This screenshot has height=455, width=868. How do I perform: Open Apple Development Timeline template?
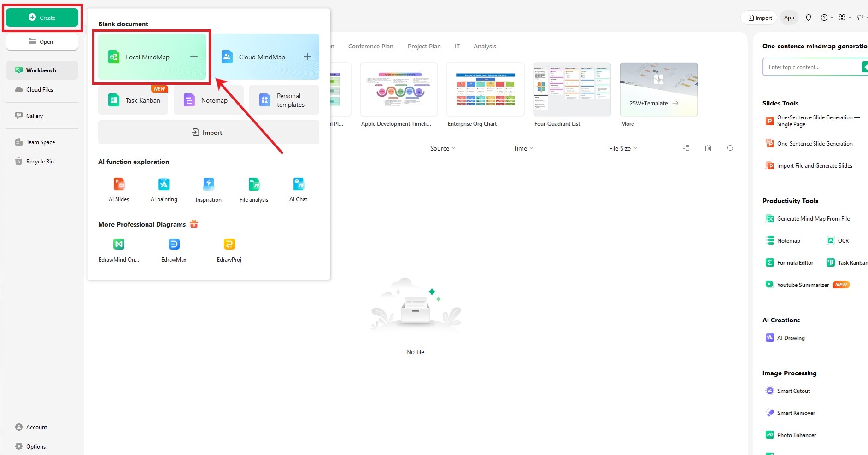(x=399, y=89)
